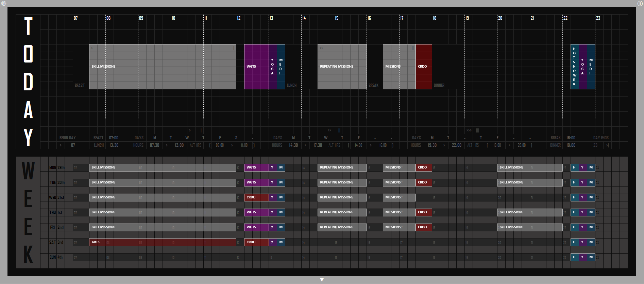This screenshot has width=644, height=284.
Task: Click the begin-day arrow beside 07
Action: point(61,145)
